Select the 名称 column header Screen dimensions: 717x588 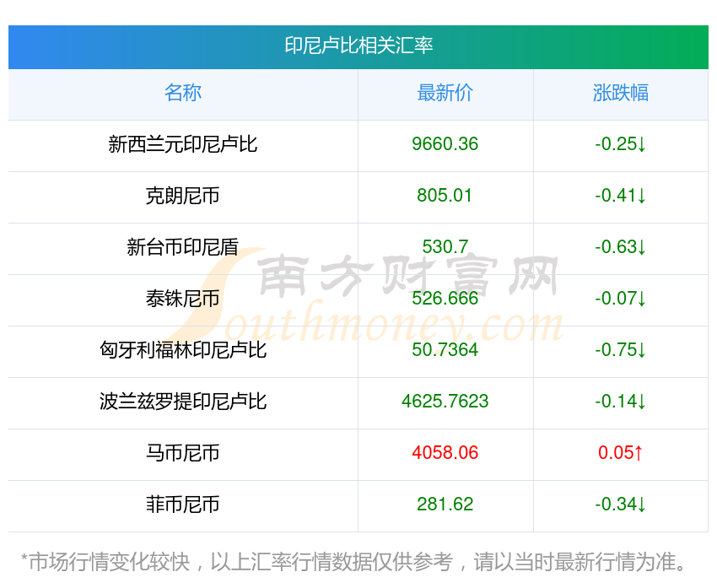point(183,93)
